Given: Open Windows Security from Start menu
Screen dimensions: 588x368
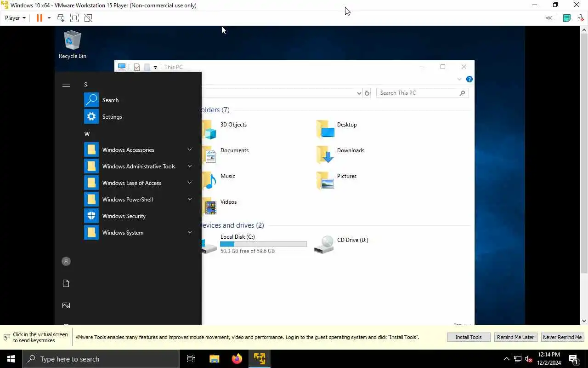Looking at the screenshot, I should [138, 216].
